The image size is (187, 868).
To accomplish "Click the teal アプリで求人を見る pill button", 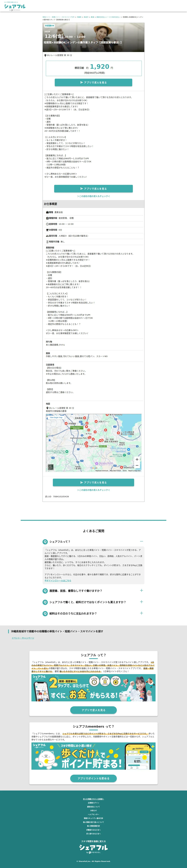I will click(x=93, y=710).
